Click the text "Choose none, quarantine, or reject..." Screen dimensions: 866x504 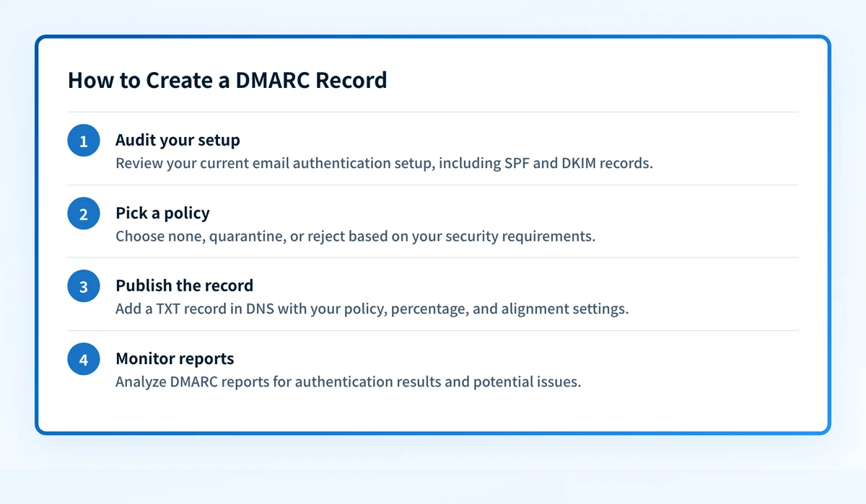click(x=355, y=236)
